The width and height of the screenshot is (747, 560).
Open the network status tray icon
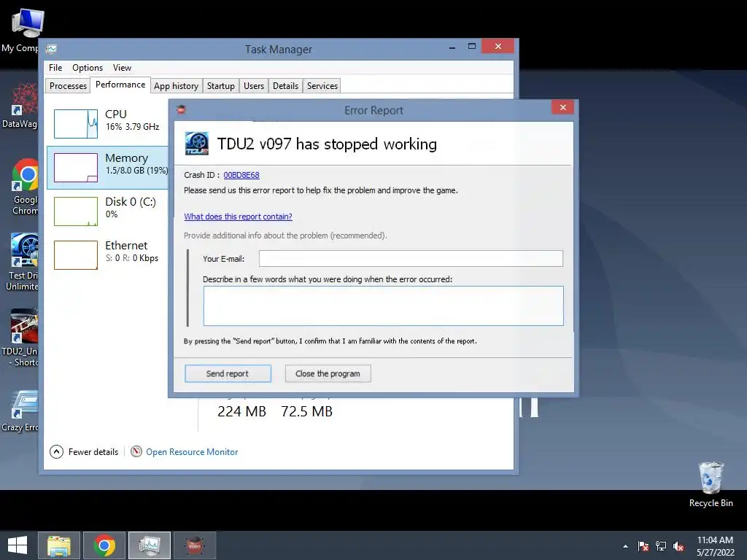[661, 546]
